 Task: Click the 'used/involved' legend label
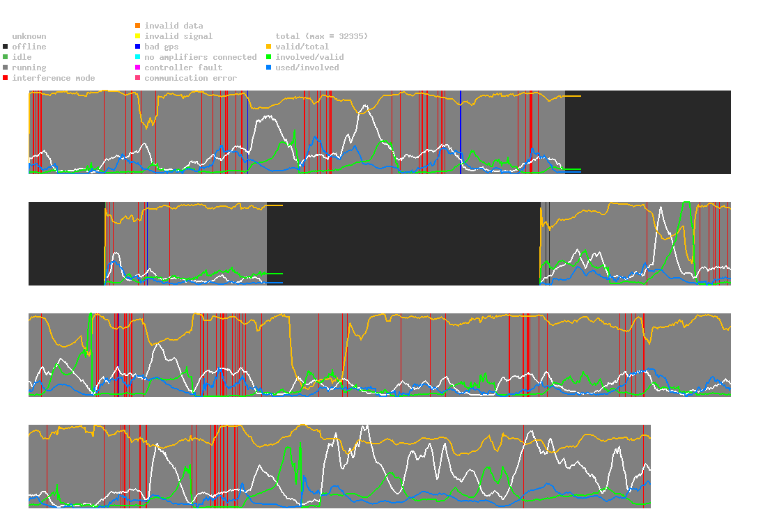(x=307, y=68)
